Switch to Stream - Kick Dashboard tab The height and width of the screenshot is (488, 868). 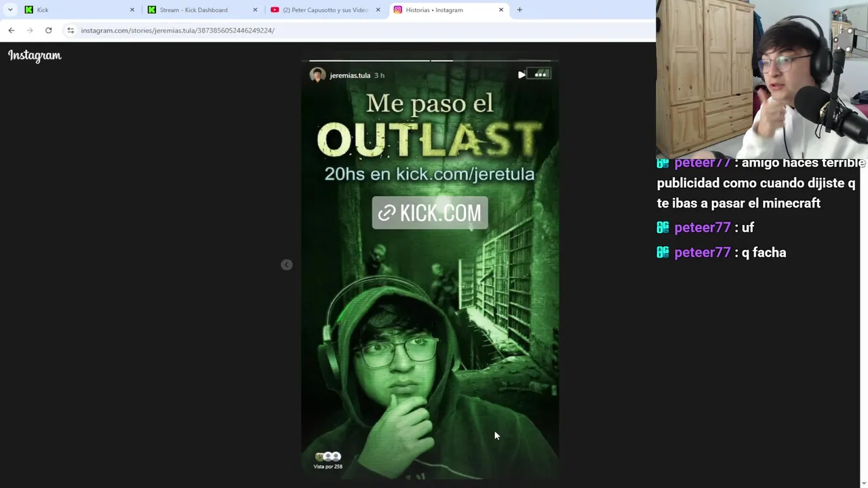[202, 9]
